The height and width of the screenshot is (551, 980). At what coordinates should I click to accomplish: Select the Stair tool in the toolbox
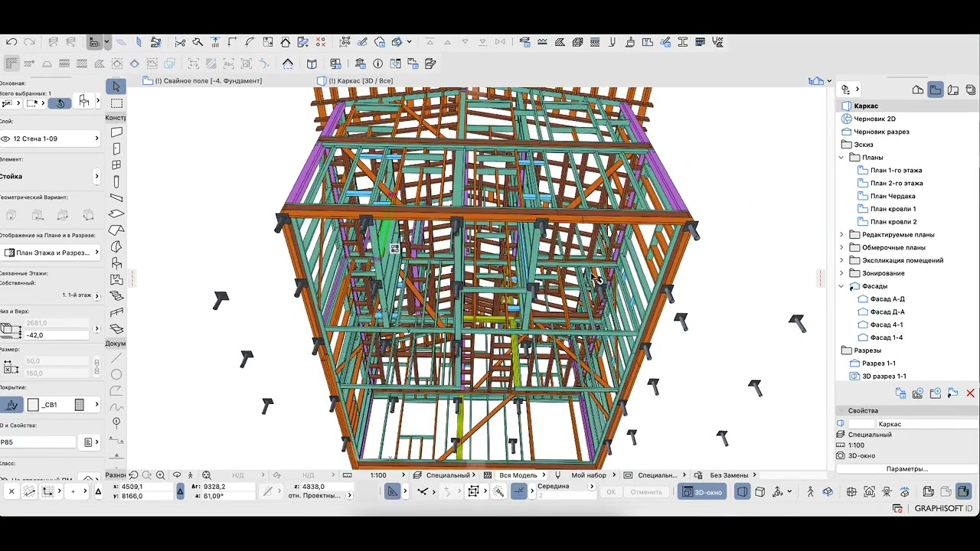click(x=116, y=295)
